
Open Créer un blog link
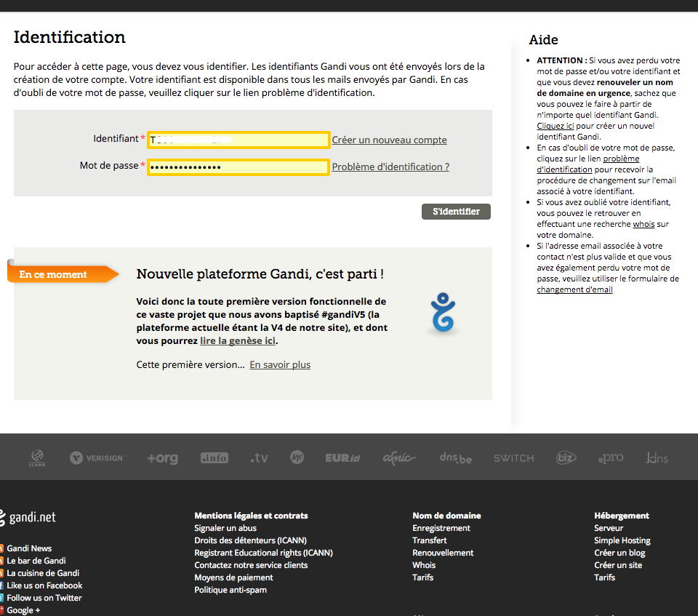[619, 553]
